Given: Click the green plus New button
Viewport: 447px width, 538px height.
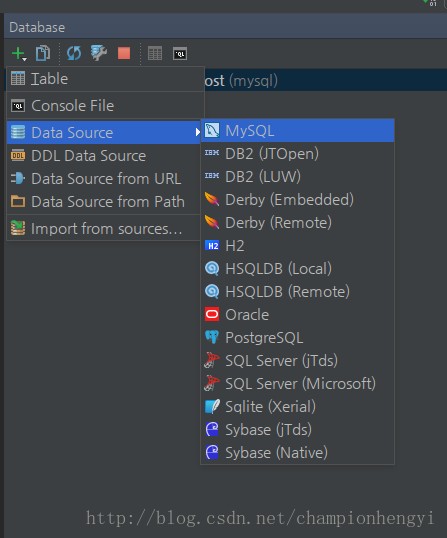Looking at the screenshot, I should tap(19, 54).
